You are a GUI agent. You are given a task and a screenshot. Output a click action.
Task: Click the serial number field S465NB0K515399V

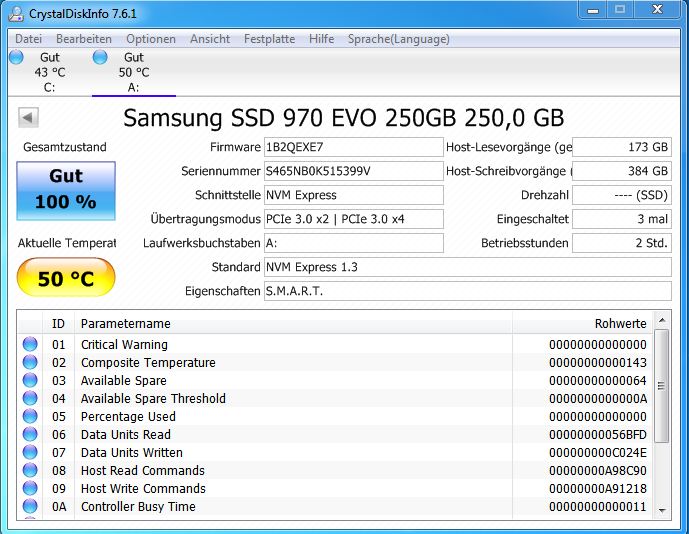tap(354, 171)
